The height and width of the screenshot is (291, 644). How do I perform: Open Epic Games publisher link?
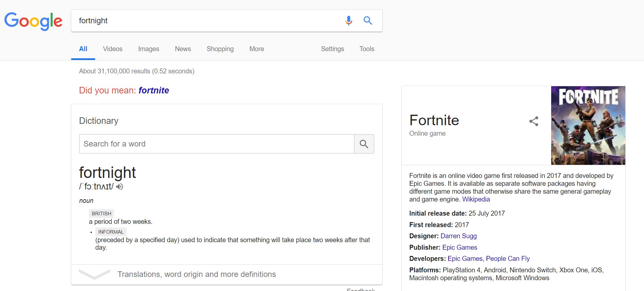pos(460,247)
